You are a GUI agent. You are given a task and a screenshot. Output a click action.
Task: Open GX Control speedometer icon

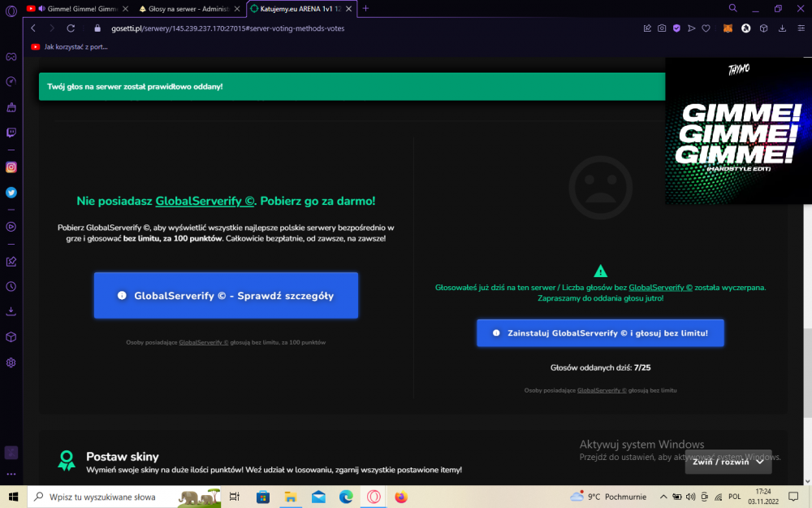(11, 82)
